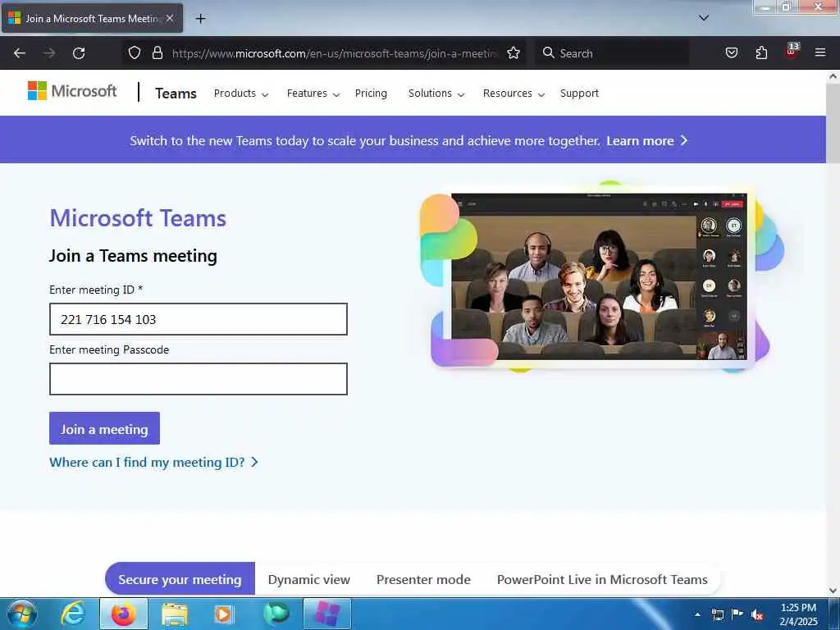Viewport: 840px width, 630px height.
Task: Expand the Solutions menu
Action: (x=436, y=94)
